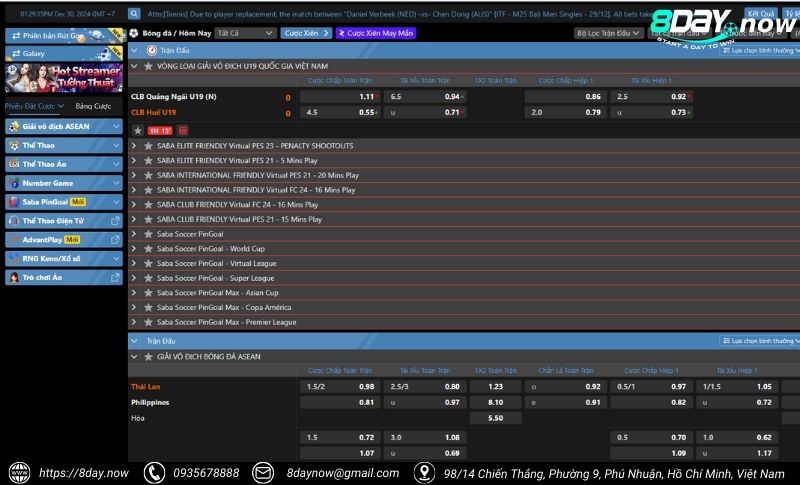This screenshot has height=485, width=800.
Task: Click the Number Game icon in sidebar
Action: (x=14, y=183)
